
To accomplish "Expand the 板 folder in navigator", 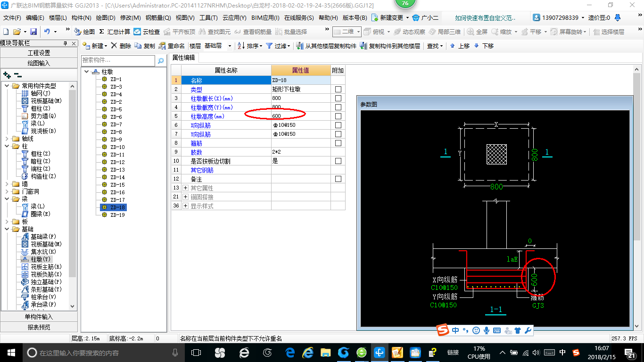I will [x=7, y=222].
